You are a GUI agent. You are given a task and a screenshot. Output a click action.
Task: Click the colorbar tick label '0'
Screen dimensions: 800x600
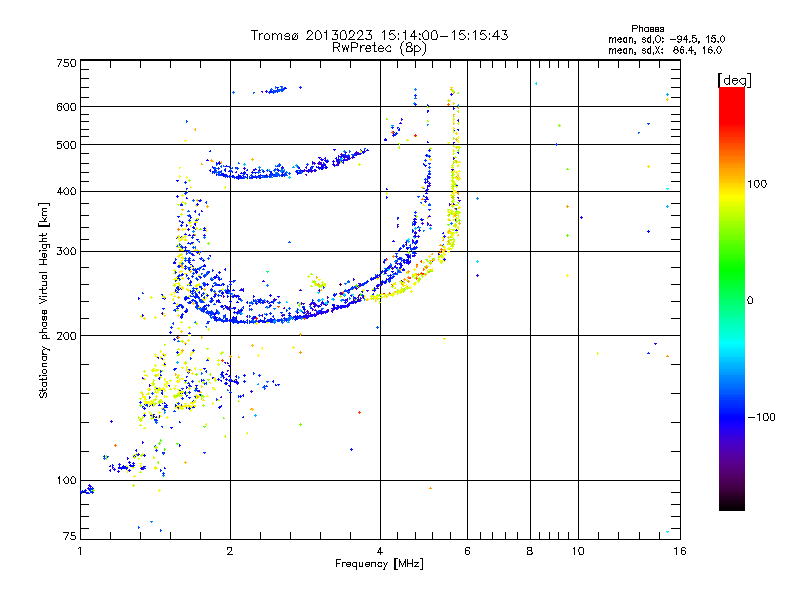750,300
